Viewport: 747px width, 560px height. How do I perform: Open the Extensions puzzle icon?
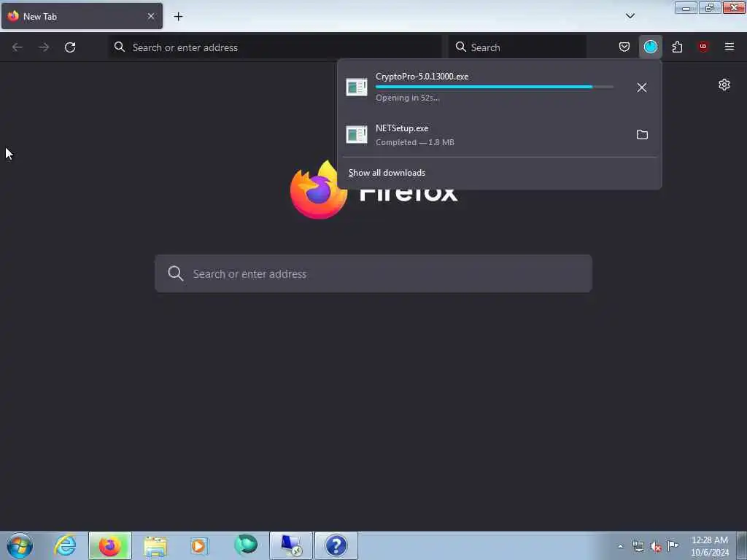tap(677, 47)
